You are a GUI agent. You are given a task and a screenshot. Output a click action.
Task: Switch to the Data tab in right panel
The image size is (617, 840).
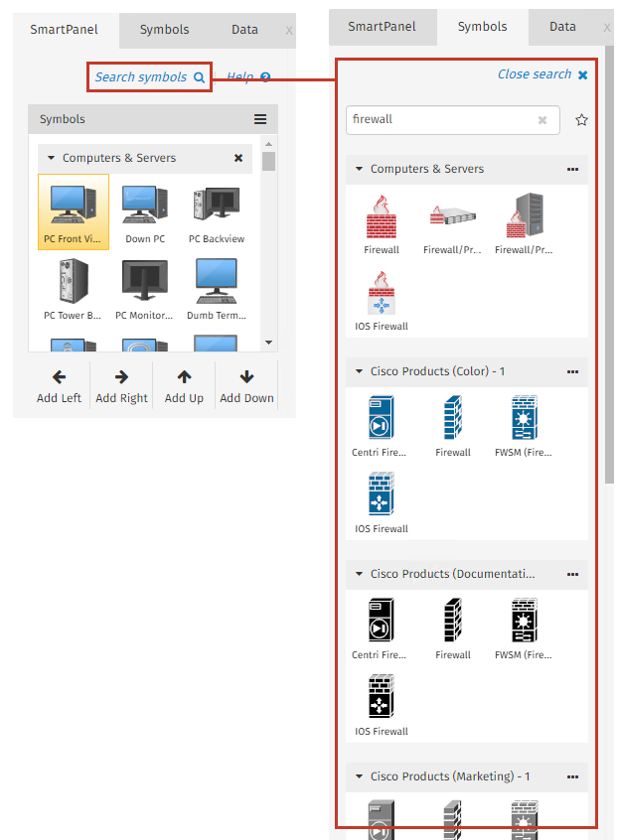coord(562,27)
